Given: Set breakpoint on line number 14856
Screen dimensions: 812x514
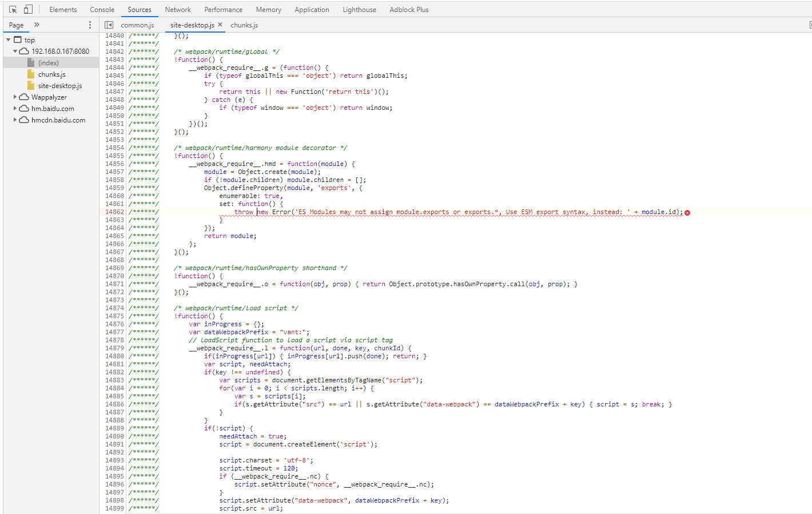Looking at the screenshot, I should point(114,164).
